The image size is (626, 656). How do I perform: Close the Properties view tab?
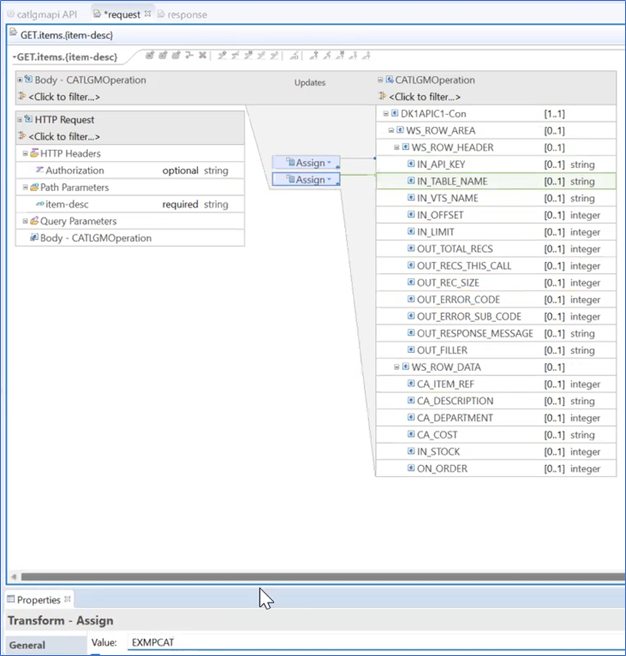click(x=67, y=599)
